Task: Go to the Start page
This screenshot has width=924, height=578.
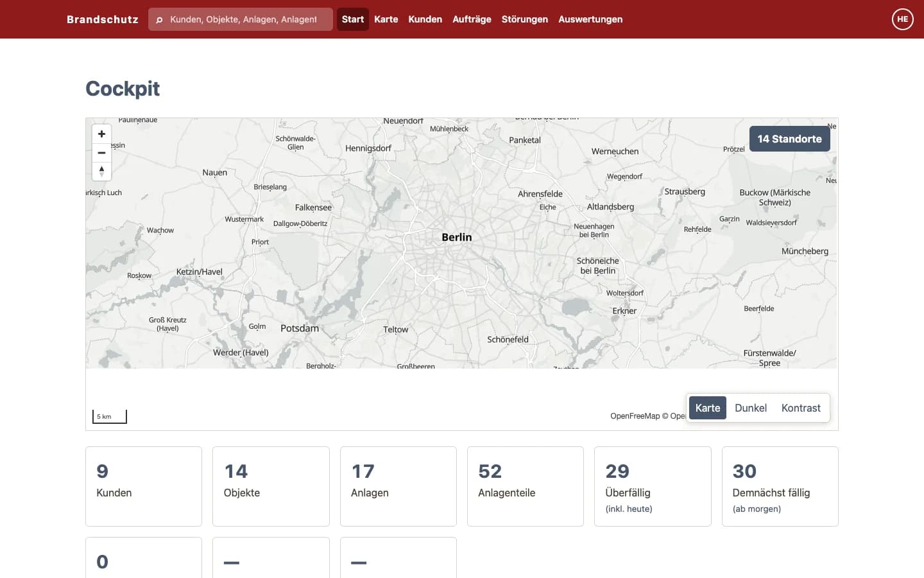Action: pos(353,19)
